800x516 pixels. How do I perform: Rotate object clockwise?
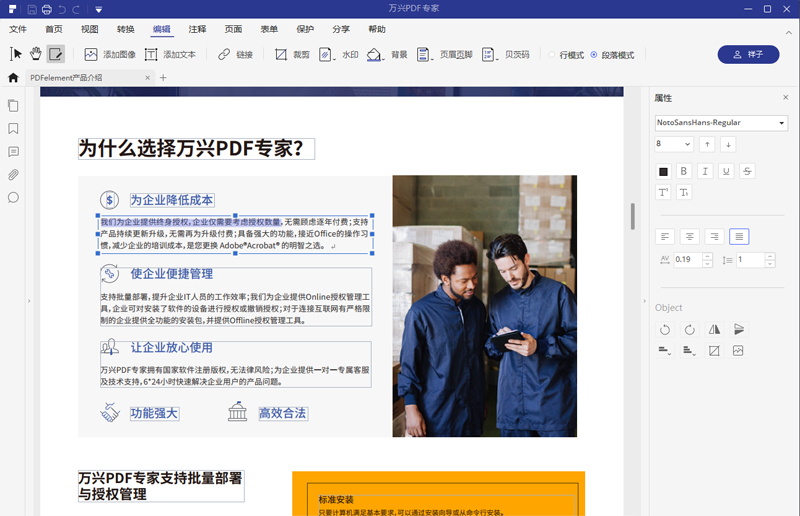point(689,330)
